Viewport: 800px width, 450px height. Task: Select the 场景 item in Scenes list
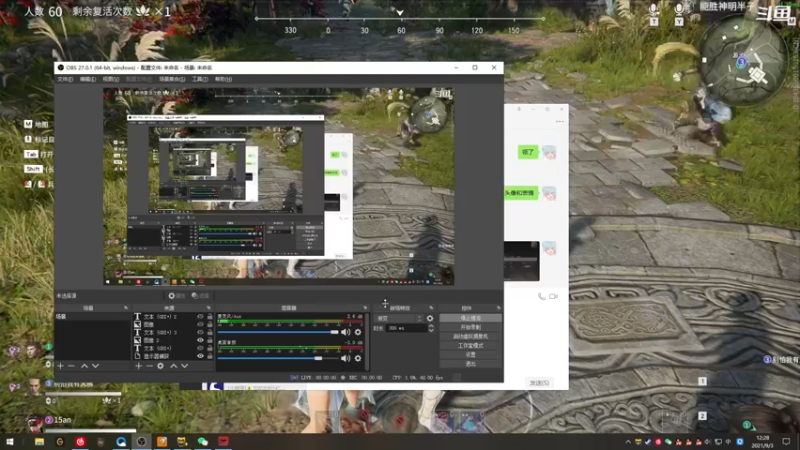92,317
